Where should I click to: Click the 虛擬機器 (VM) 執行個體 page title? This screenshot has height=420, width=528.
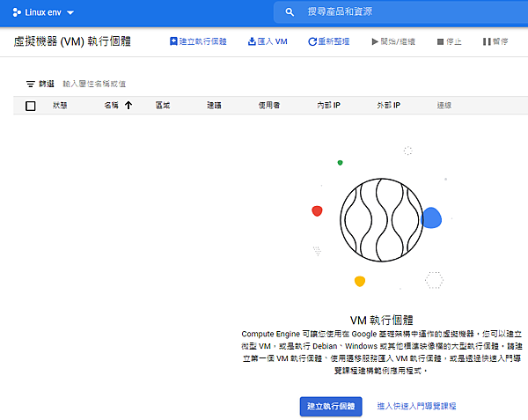coord(72,41)
